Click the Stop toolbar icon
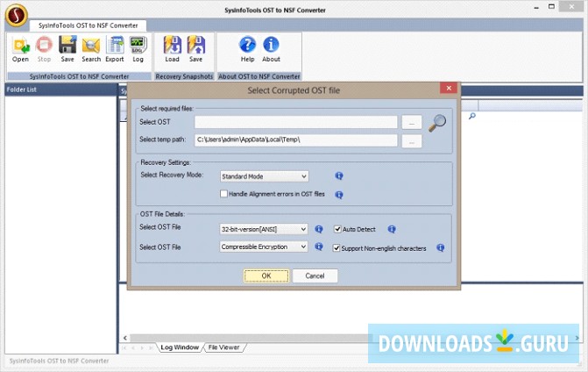 (x=44, y=49)
